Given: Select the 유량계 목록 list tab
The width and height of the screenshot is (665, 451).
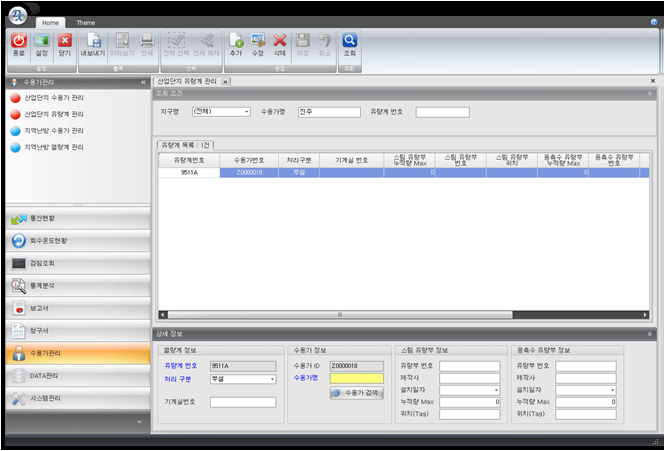Looking at the screenshot, I should click(186, 146).
